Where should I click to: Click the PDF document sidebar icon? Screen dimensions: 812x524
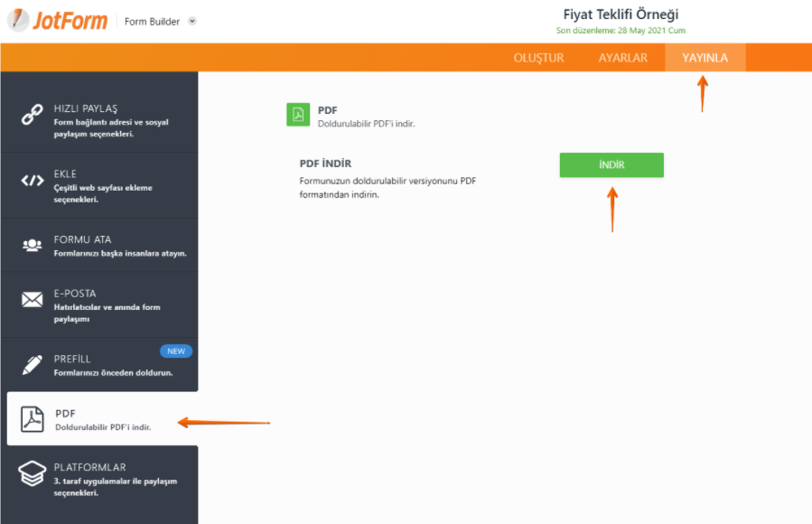pos(33,419)
